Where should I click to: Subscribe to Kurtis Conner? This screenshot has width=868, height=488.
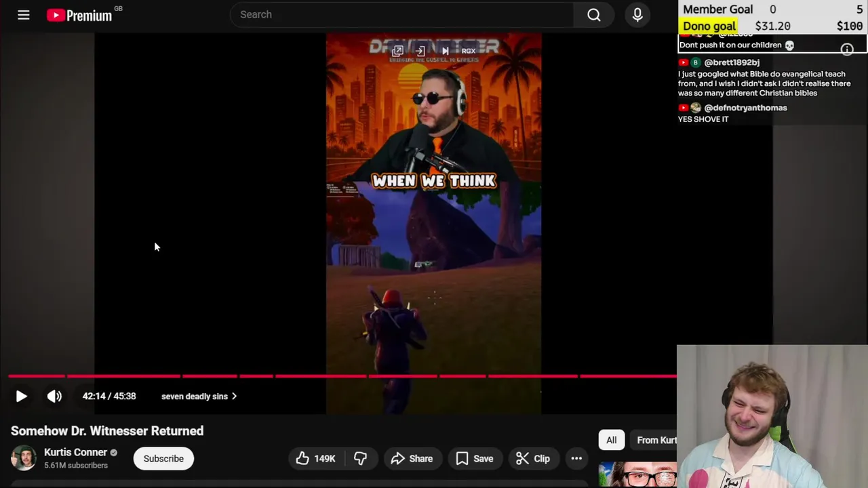tap(163, 459)
